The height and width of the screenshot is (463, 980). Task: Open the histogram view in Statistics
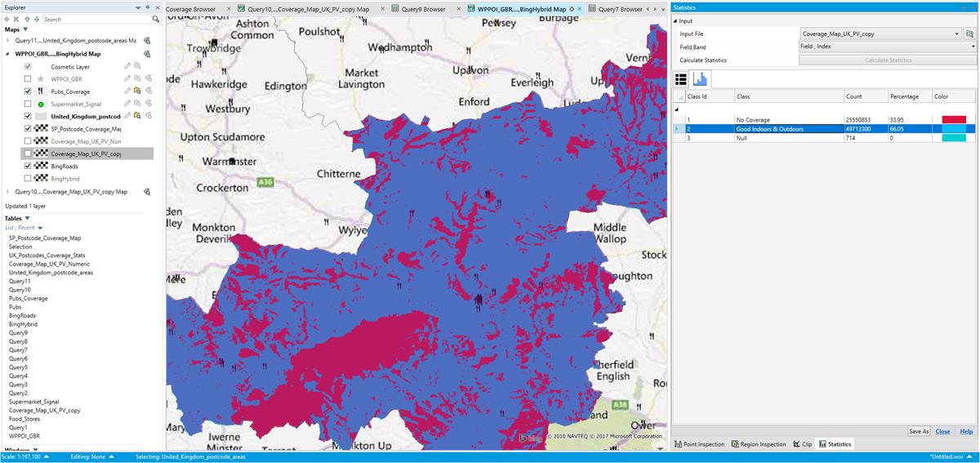(701, 78)
